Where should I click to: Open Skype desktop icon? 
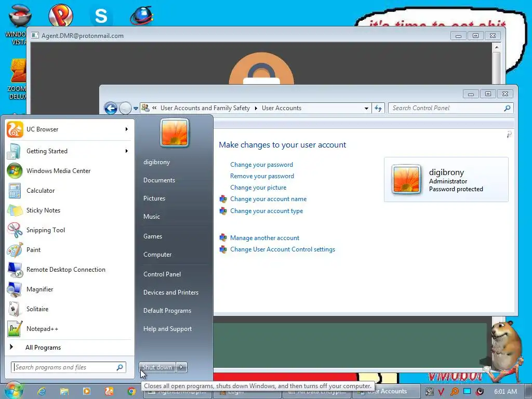tap(101, 15)
